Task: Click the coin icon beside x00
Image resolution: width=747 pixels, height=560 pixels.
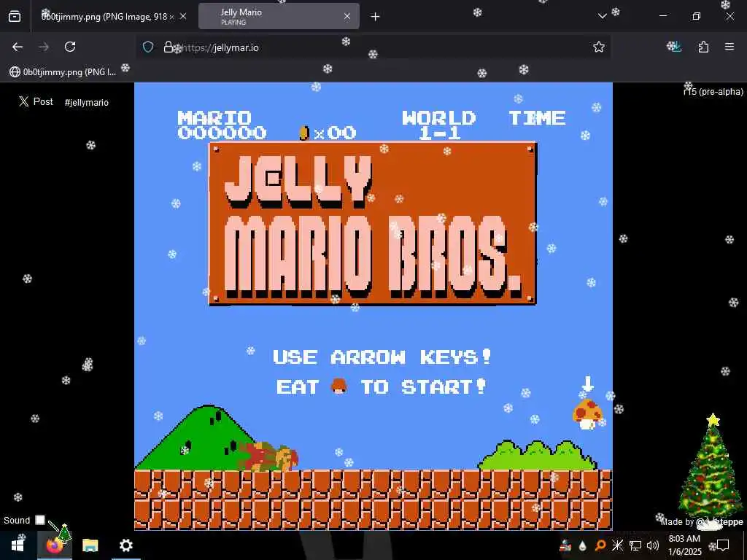Action: (303, 133)
